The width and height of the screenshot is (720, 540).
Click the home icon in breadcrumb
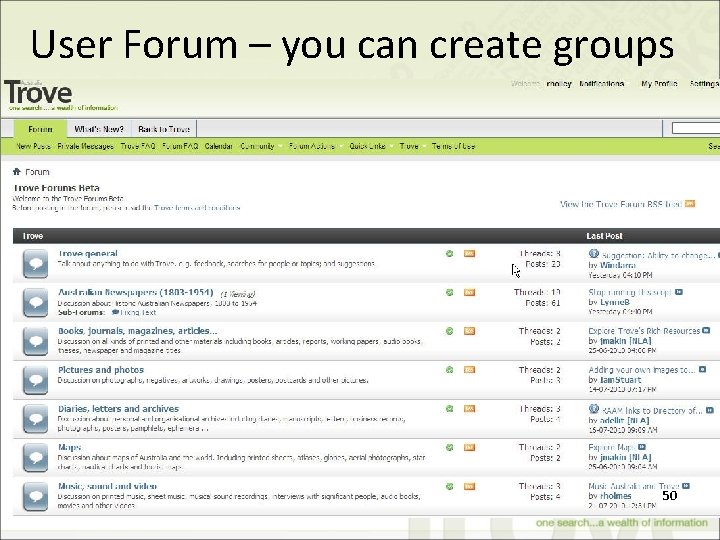tap(17, 171)
